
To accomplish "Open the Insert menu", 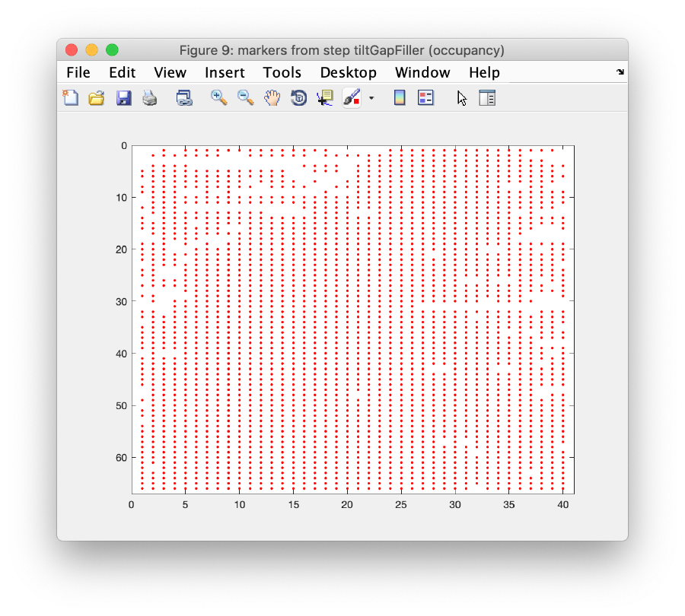I will [225, 72].
